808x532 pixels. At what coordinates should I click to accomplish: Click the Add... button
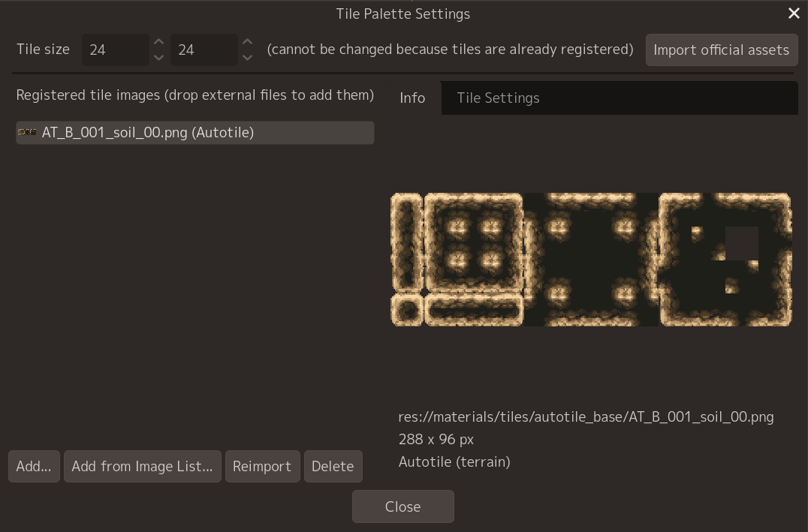tap(34, 467)
